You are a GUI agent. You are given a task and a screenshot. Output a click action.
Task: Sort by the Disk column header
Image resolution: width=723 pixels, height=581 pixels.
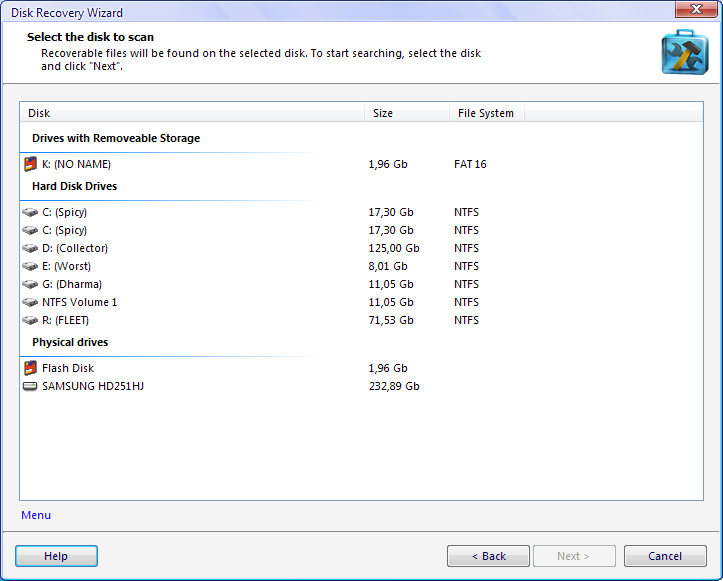[190, 113]
